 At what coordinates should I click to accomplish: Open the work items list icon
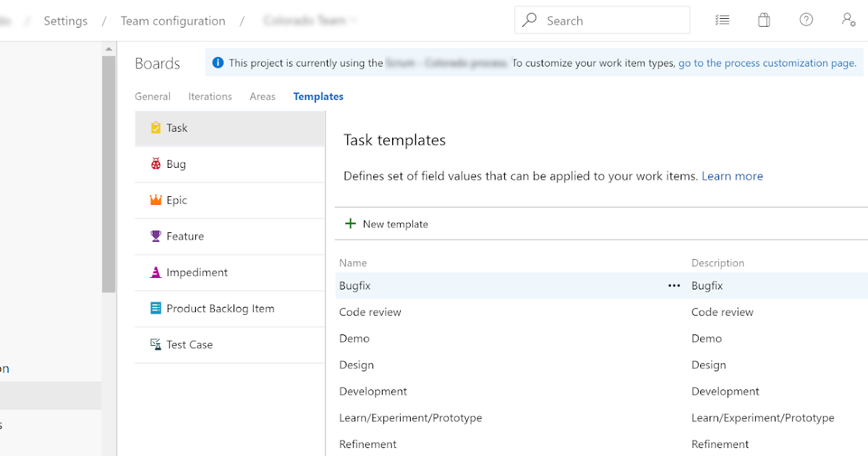coord(722,20)
